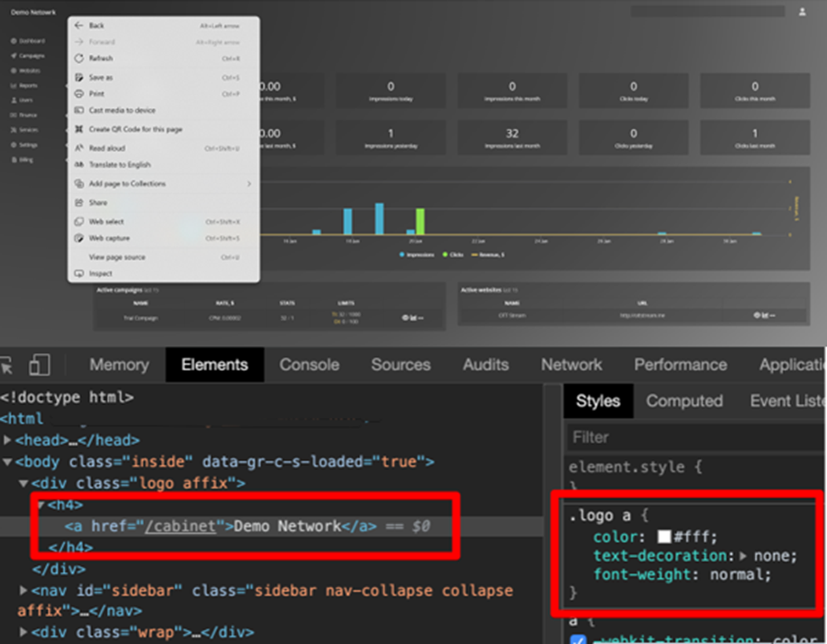Click the Users sidebar icon
The height and width of the screenshot is (644, 827).
point(14,100)
